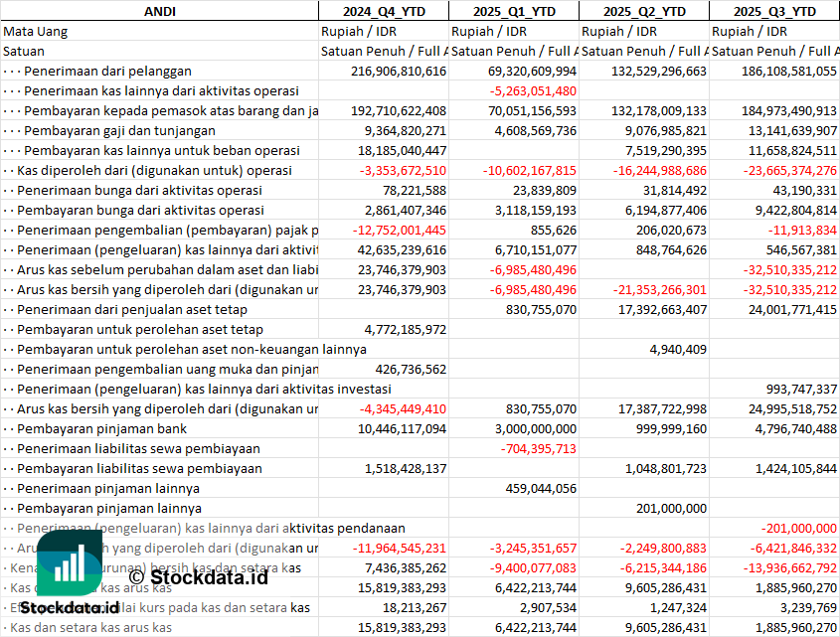Click value 2,907,534
Screen dimensions: 840x637
click(x=548, y=607)
